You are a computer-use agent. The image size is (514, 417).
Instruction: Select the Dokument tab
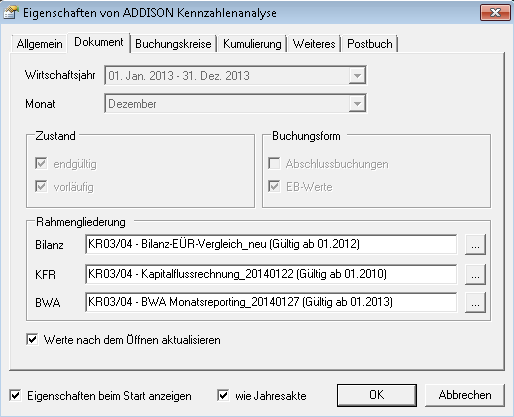click(x=99, y=42)
